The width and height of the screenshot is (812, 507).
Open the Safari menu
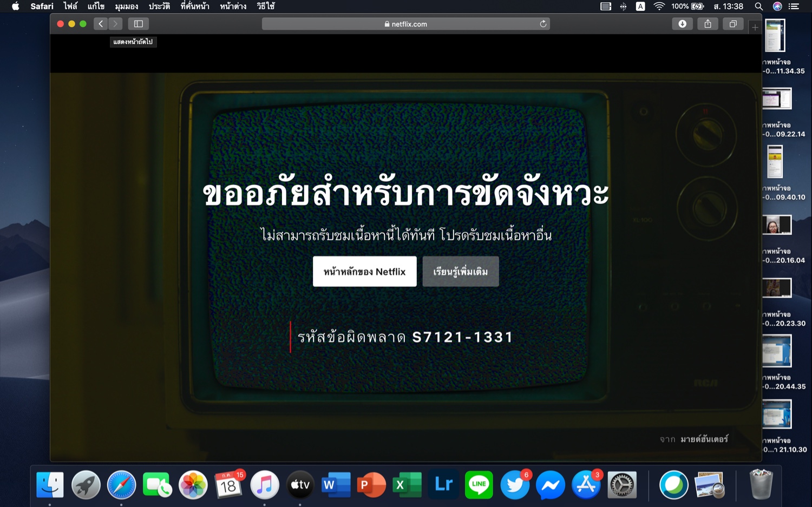[x=42, y=6]
